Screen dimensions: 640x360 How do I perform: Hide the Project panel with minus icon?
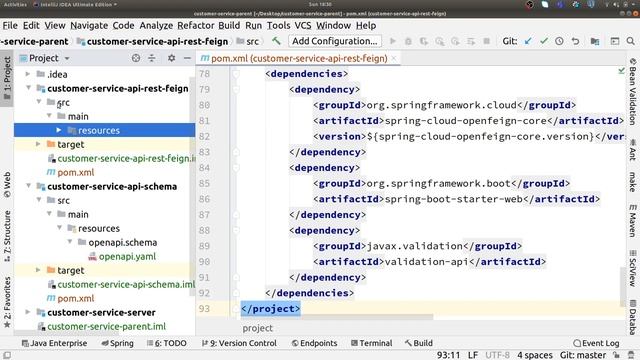[x=187, y=58]
